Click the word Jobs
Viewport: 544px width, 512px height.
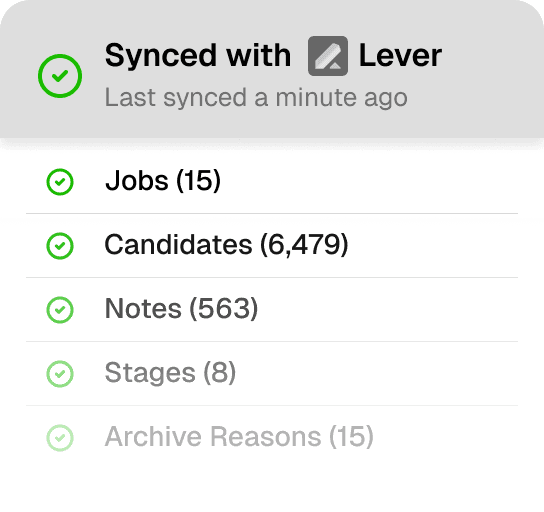point(137,181)
